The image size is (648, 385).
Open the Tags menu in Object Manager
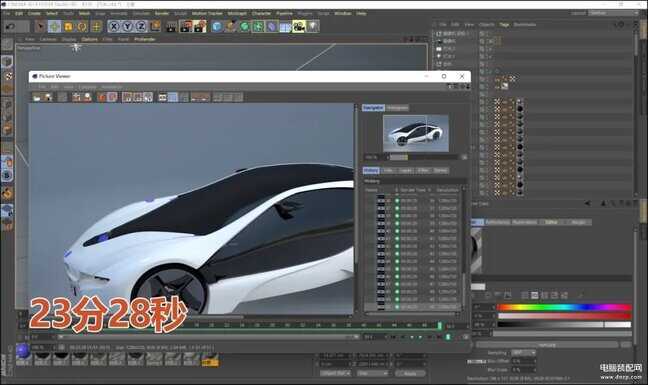pyautogui.click(x=504, y=25)
